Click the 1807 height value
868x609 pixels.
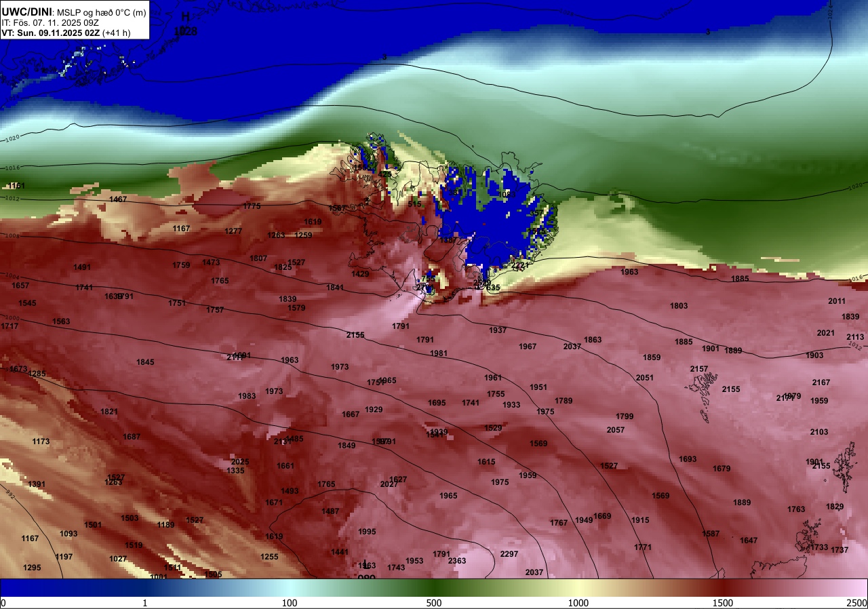point(258,258)
